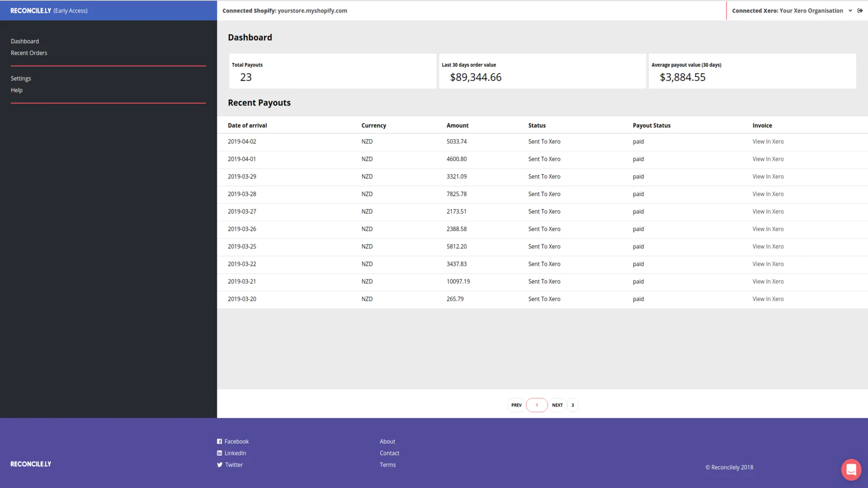Screen dimensions: 868x488
Task: Click the RECONCILE.LY footer logo
Action: 31,464
